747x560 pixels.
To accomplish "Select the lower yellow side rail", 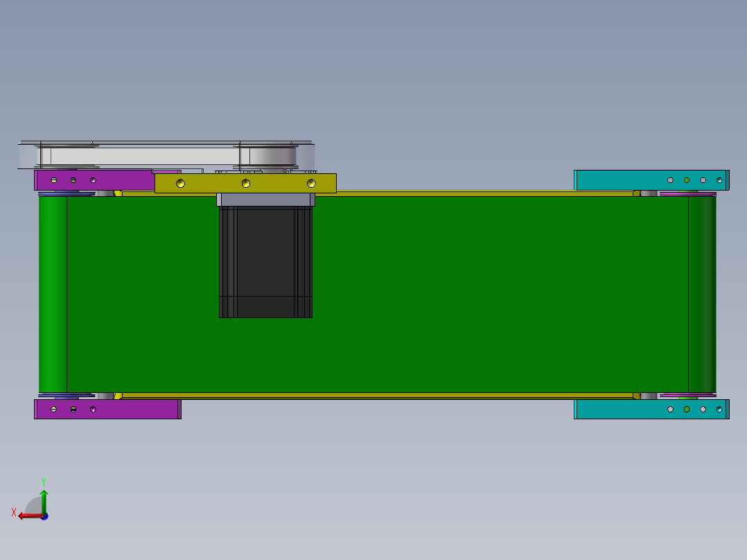I will pos(376,396).
